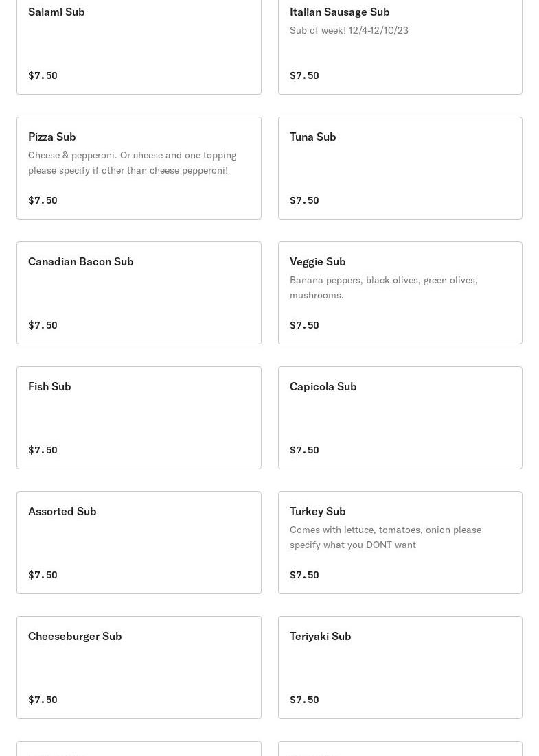Choose the Canadian Bacon Sub card
The image size is (539, 756).
139,293
